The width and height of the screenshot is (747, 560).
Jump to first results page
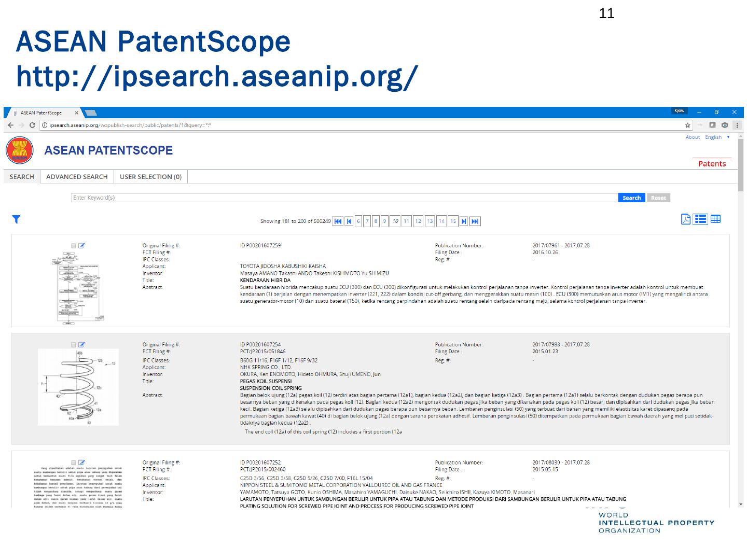338,221
